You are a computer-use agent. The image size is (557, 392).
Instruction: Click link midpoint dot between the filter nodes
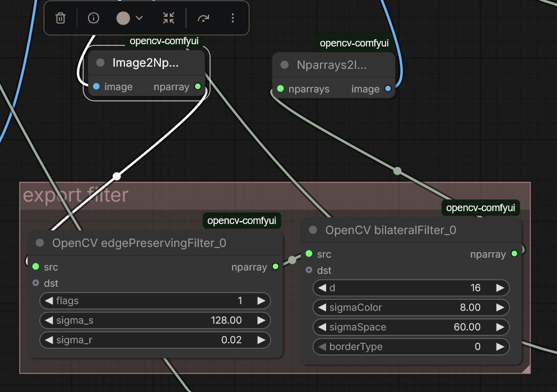pos(292,260)
